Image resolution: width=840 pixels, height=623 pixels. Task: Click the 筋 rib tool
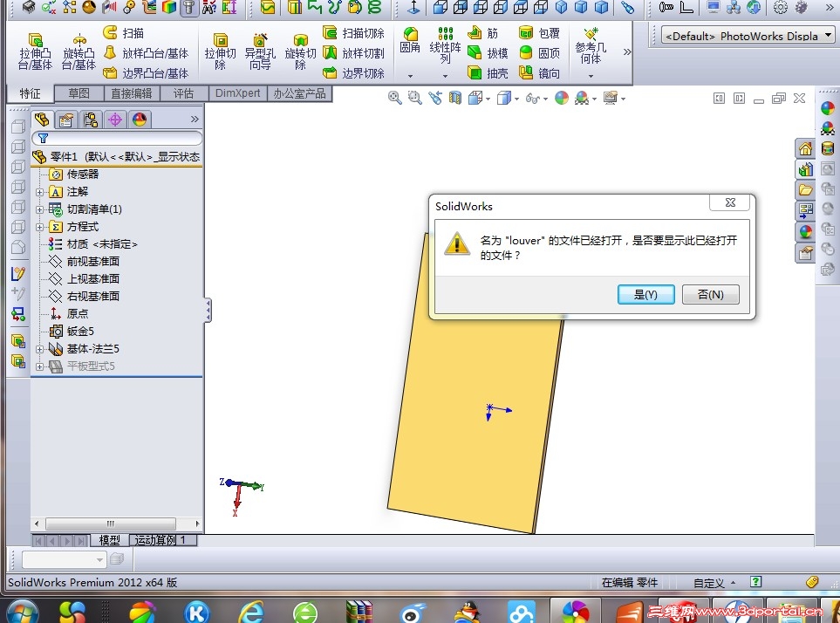pyautogui.click(x=482, y=33)
